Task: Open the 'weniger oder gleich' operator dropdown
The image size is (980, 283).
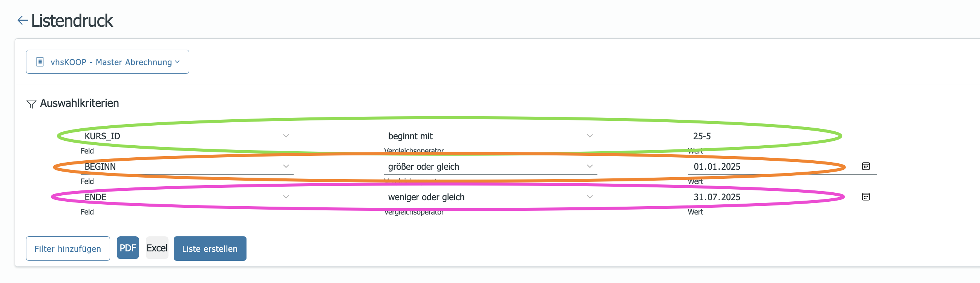Action: tap(490, 197)
